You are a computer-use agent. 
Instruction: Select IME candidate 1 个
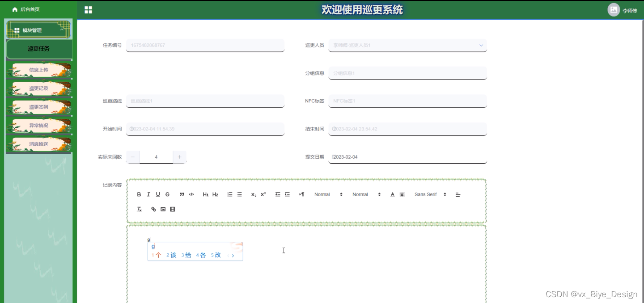coord(156,255)
